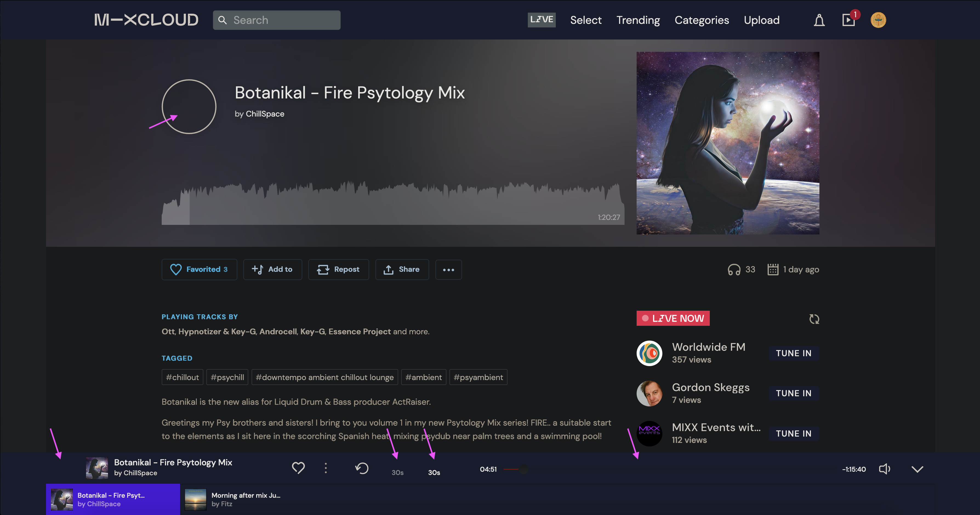
Task: Share the current mix
Action: pos(402,269)
